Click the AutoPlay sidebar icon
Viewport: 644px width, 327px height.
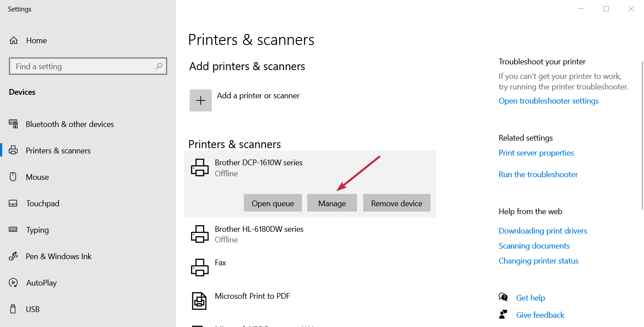click(13, 283)
